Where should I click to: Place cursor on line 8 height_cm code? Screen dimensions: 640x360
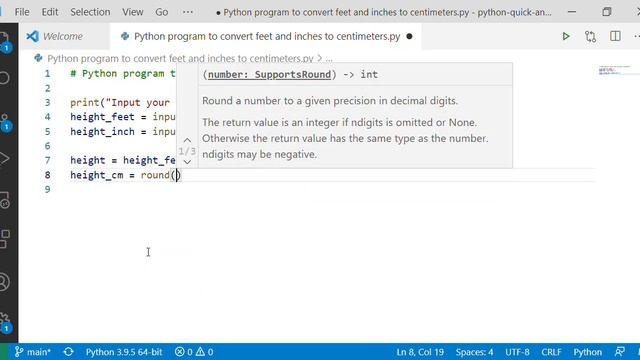point(125,175)
